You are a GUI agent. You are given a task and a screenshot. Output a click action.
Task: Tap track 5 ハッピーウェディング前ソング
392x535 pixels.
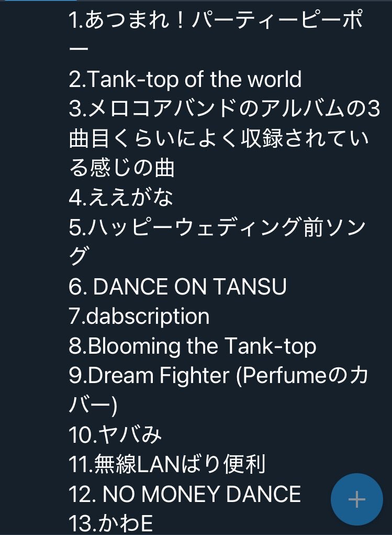coord(217,242)
